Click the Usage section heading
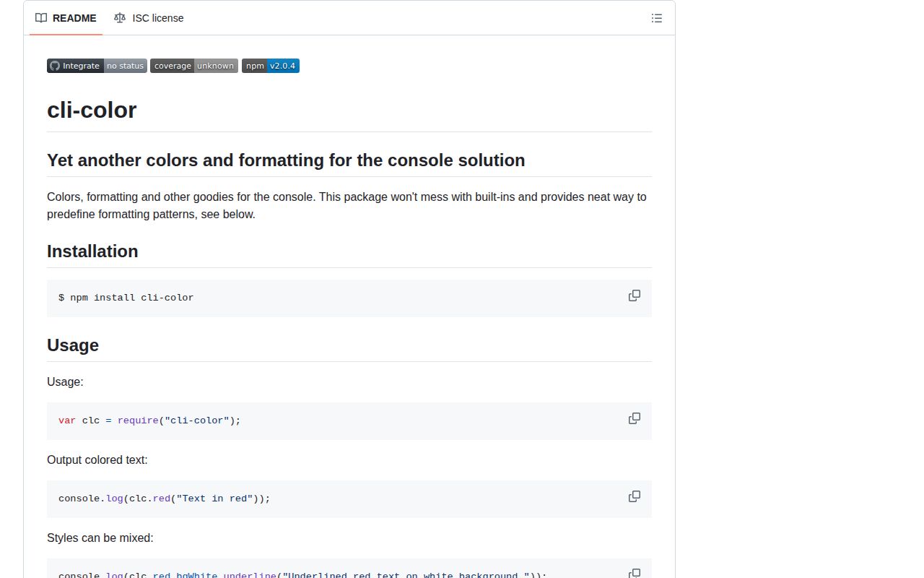The width and height of the screenshot is (924, 578). (73, 345)
